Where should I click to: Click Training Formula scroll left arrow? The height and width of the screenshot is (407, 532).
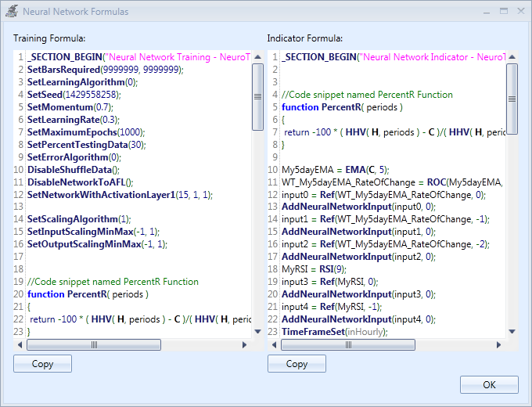point(20,345)
